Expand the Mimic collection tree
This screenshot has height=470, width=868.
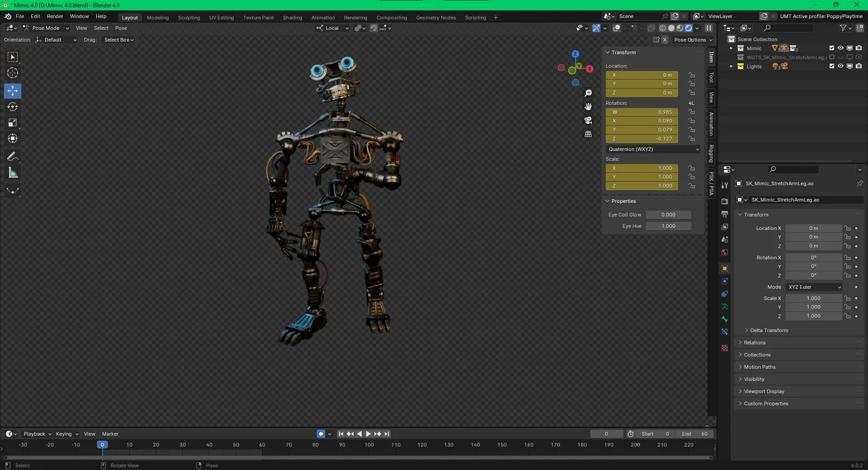pyautogui.click(x=731, y=48)
